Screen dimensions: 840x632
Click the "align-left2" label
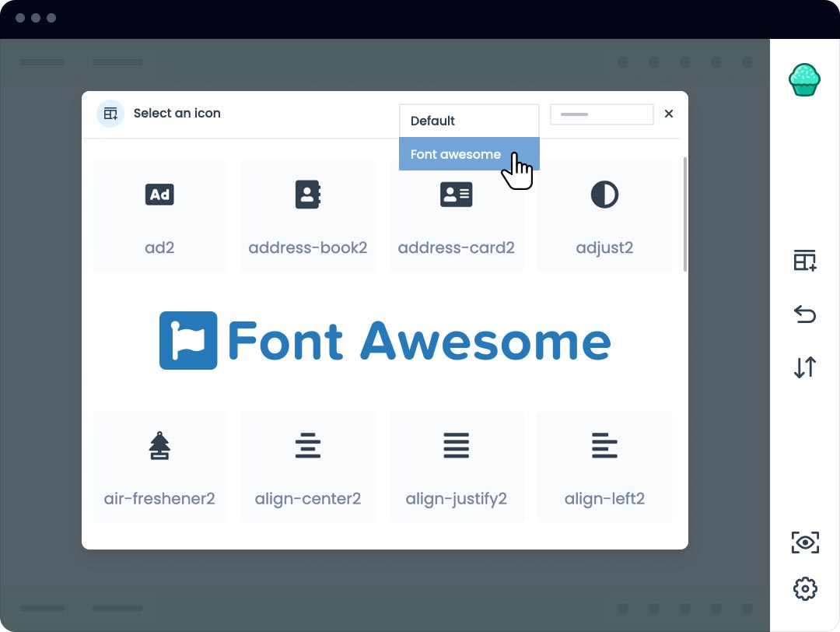point(605,499)
